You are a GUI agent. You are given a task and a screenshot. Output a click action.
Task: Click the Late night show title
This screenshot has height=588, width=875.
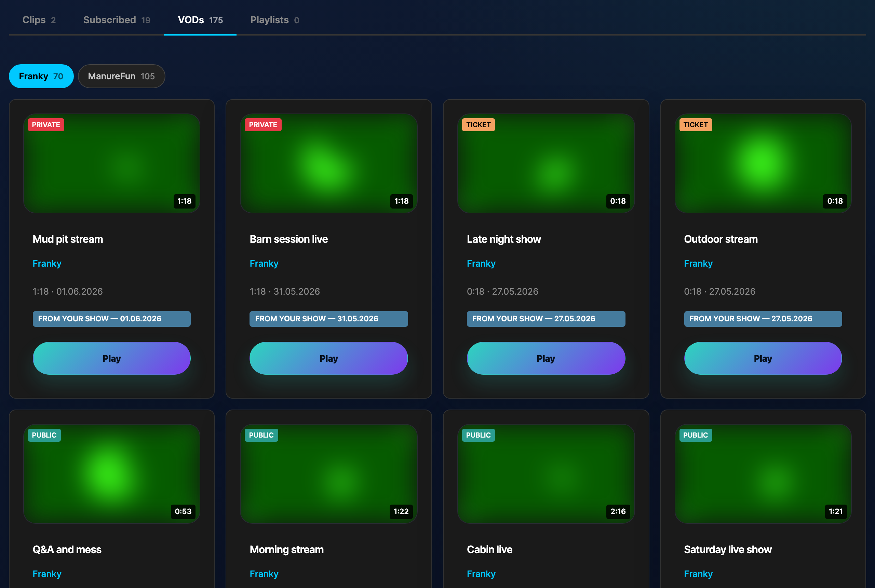click(x=504, y=239)
